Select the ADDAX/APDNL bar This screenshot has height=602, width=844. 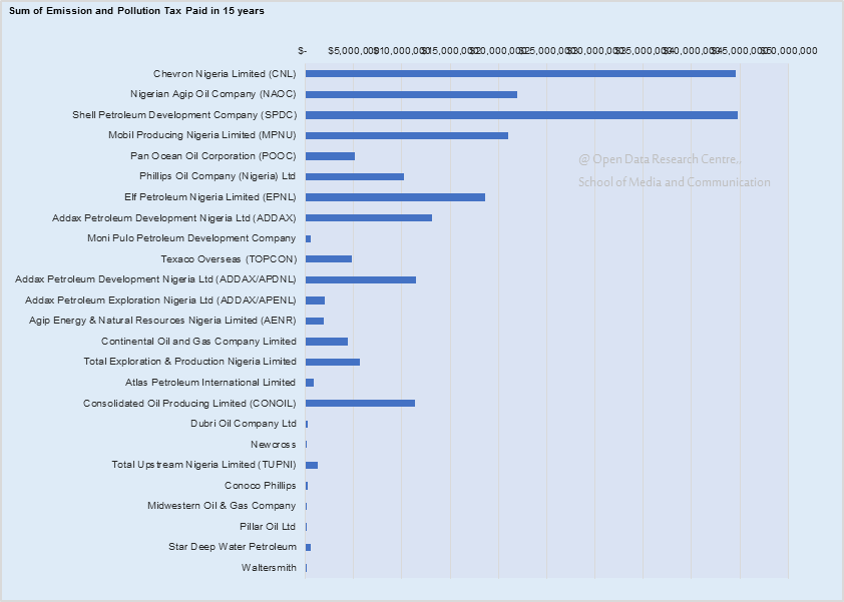click(361, 279)
